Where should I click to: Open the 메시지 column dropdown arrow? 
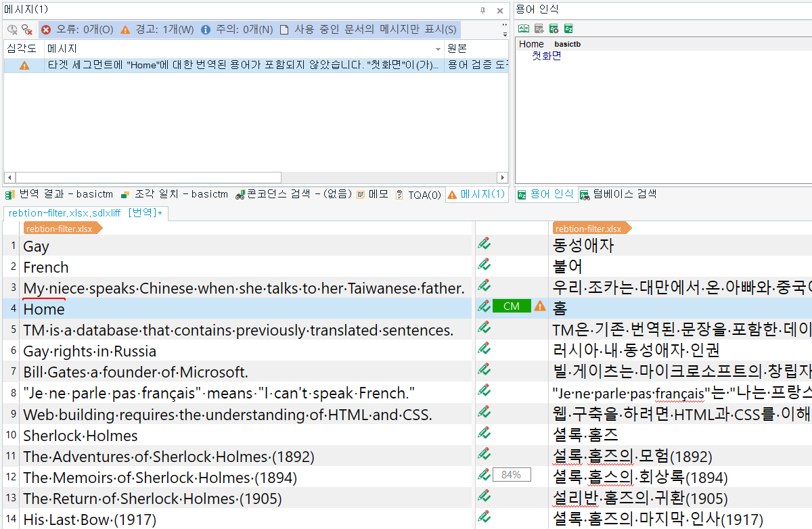pos(438,49)
